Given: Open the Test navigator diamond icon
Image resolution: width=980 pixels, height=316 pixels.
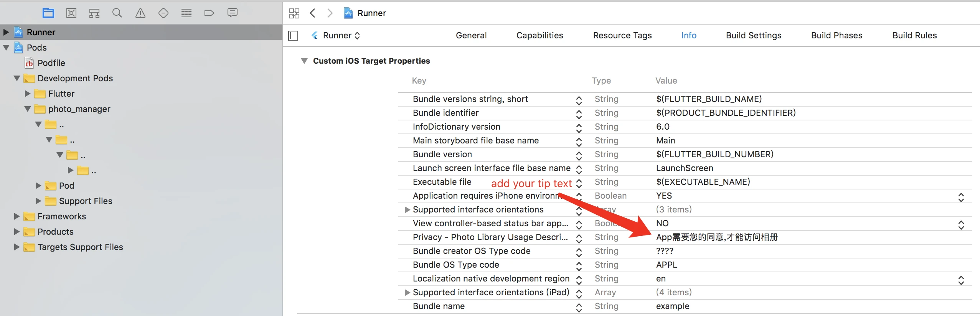Looking at the screenshot, I should pos(163,13).
